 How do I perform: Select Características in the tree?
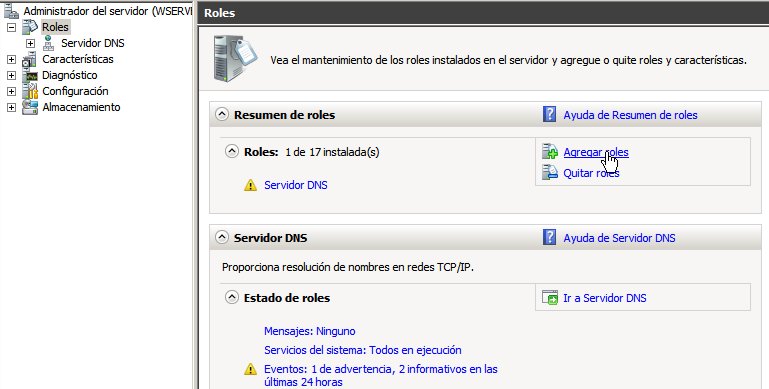pyautogui.click(x=77, y=59)
